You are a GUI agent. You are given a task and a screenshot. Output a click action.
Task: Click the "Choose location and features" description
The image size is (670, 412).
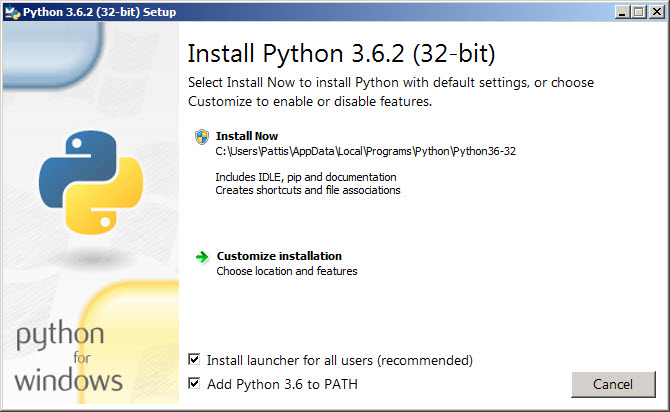tap(287, 271)
